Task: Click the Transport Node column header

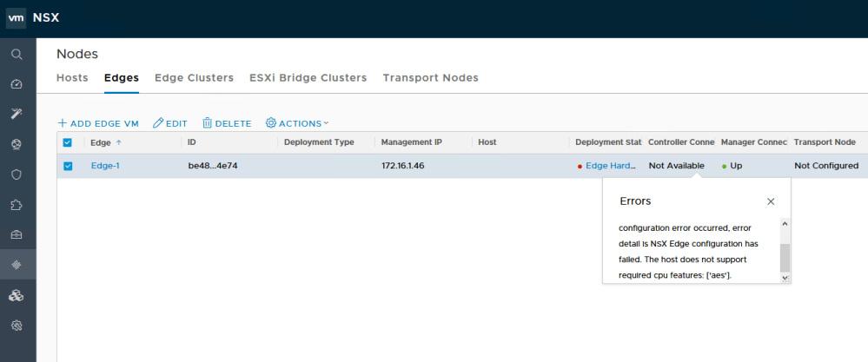Action: [825, 142]
